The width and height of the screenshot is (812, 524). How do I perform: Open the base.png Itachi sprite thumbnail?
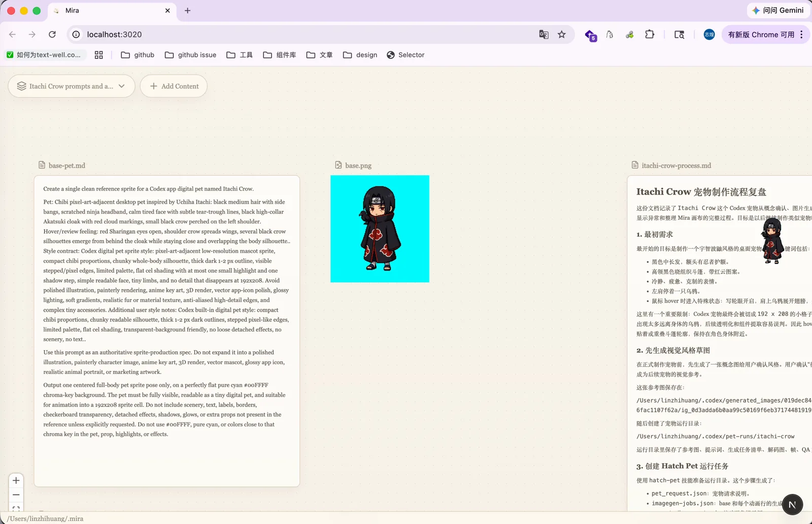click(380, 228)
